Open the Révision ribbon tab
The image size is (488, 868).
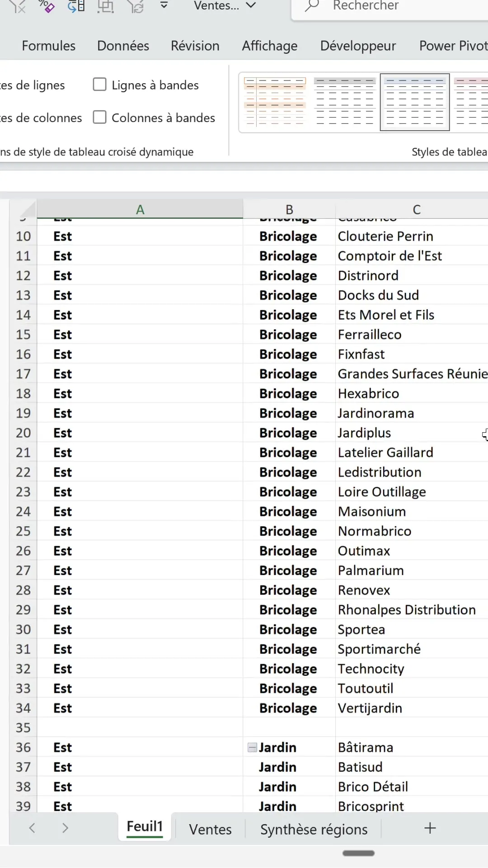tap(195, 46)
